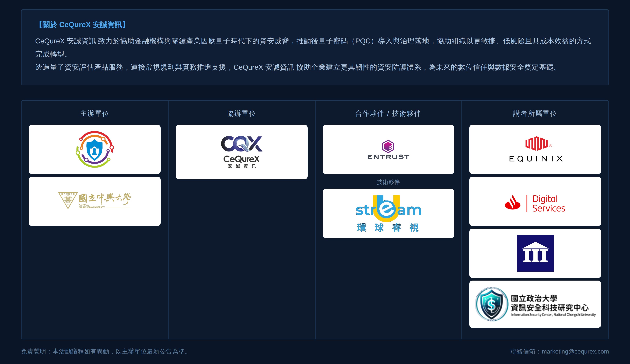Image resolution: width=630 pixels, height=364 pixels.
Task: Select the 協辦單位 column heading
Action: (241, 113)
